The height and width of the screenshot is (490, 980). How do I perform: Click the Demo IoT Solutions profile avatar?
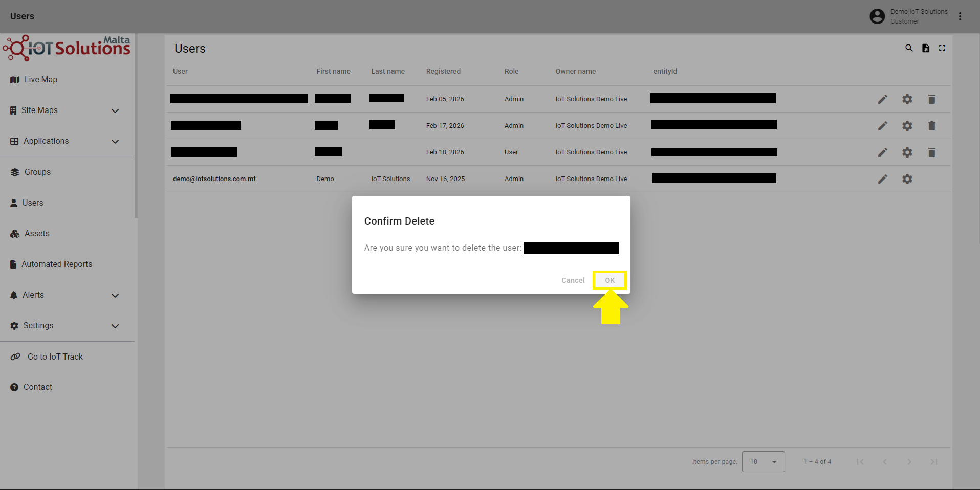[x=877, y=16]
